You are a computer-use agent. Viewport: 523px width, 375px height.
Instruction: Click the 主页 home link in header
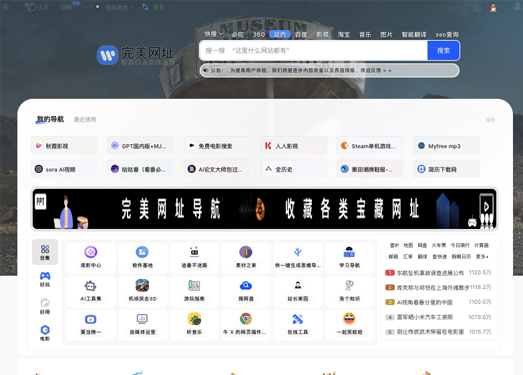(x=37, y=7)
